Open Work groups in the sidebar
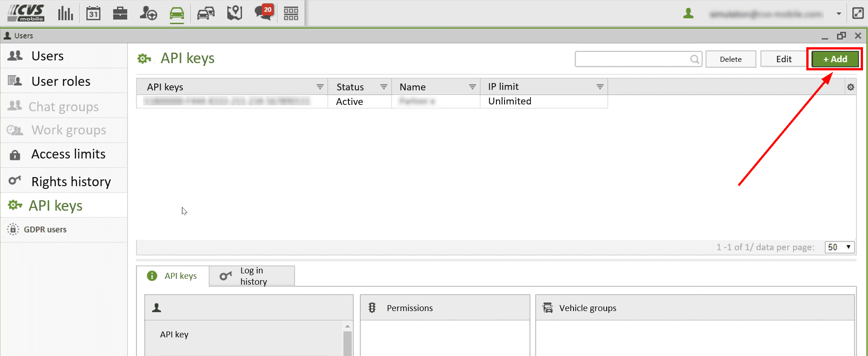Viewport: 868px width, 356px height. point(64,130)
